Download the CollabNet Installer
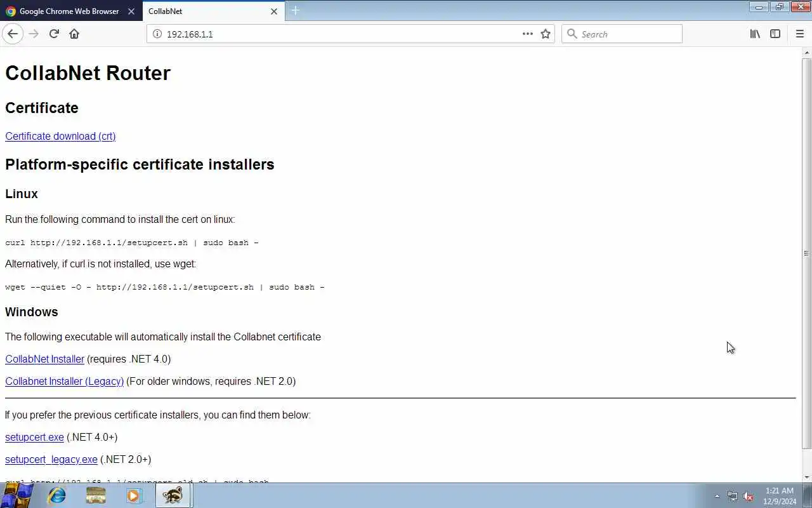 click(x=44, y=359)
